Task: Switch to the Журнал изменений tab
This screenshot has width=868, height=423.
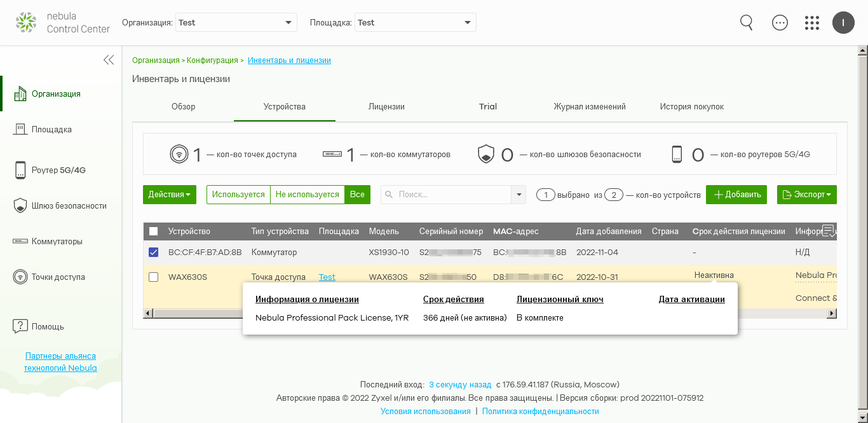Action: tap(589, 107)
